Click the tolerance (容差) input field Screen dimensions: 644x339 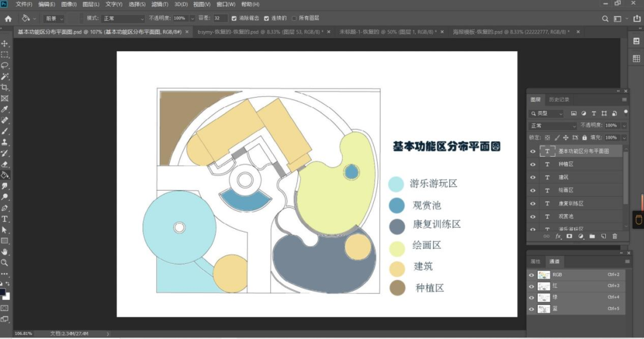click(219, 18)
